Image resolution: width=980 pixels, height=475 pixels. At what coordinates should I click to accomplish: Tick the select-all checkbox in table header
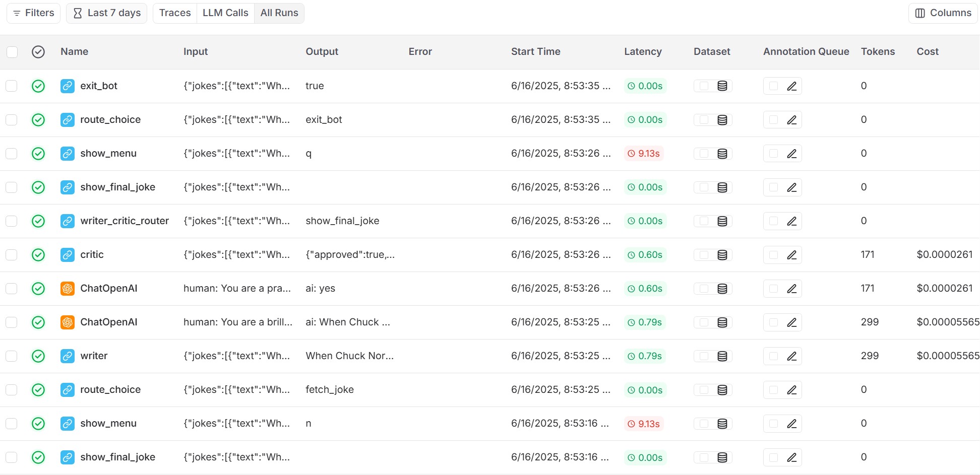[12, 52]
